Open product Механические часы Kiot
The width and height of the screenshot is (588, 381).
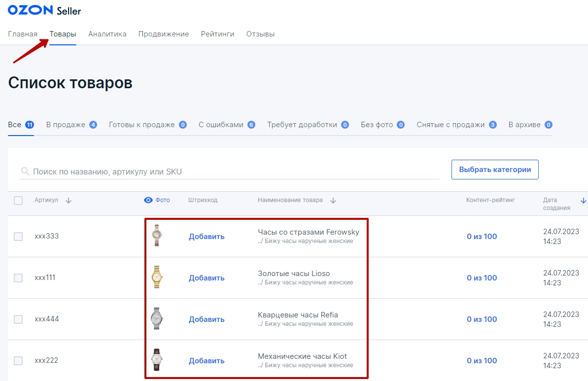(x=302, y=356)
